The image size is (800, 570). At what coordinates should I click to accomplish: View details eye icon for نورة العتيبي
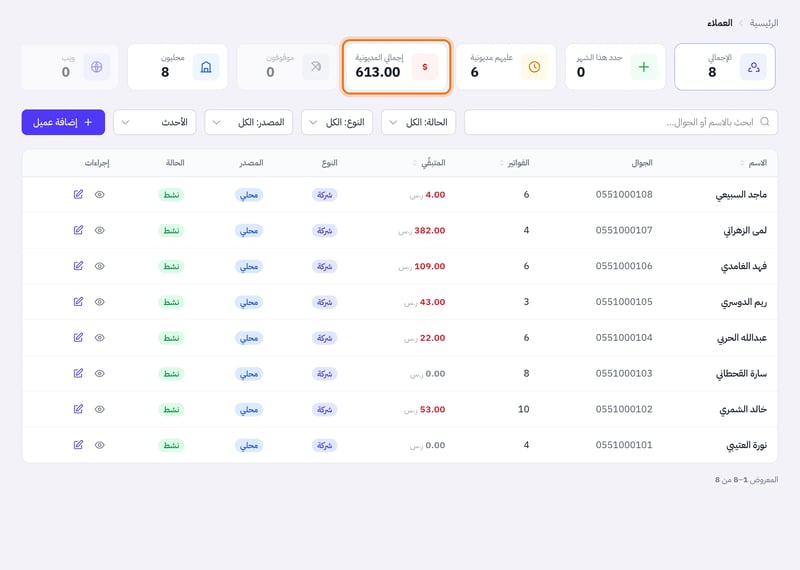pos(99,445)
